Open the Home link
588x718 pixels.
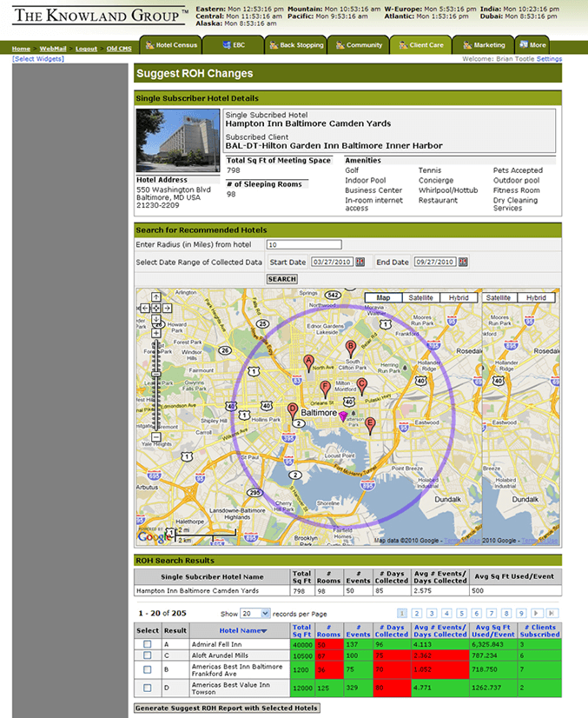click(21, 49)
